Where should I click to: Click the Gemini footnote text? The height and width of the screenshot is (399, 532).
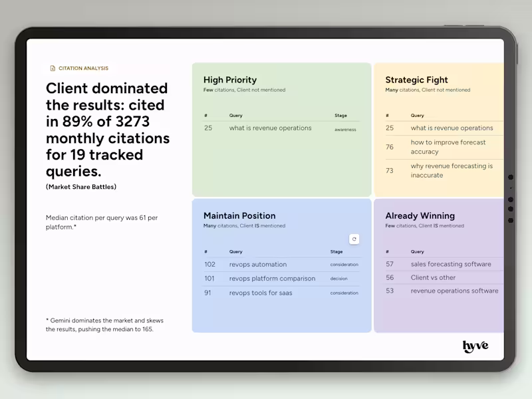click(x=103, y=325)
